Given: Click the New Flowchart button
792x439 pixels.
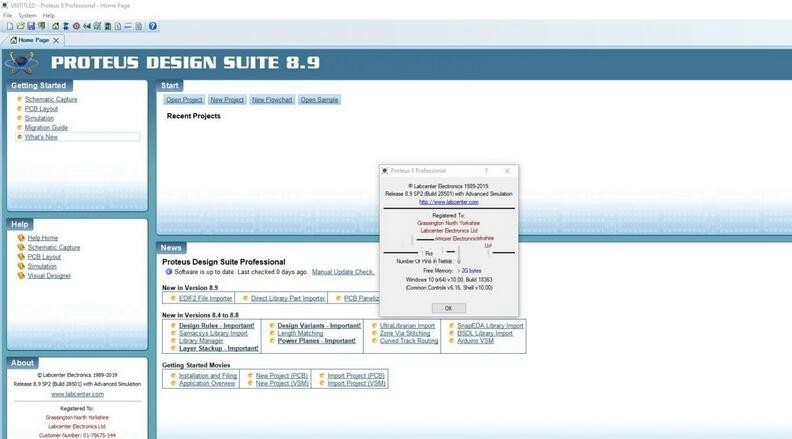Looking at the screenshot, I should tap(272, 100).
